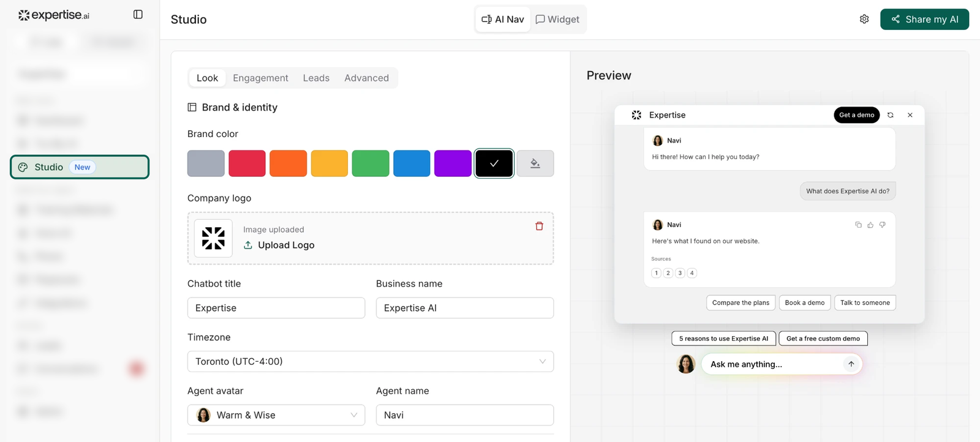Click 5 reasons to use Expertise AI
Viewport: 980px width, 442px height.
click(x=723, y=339)
